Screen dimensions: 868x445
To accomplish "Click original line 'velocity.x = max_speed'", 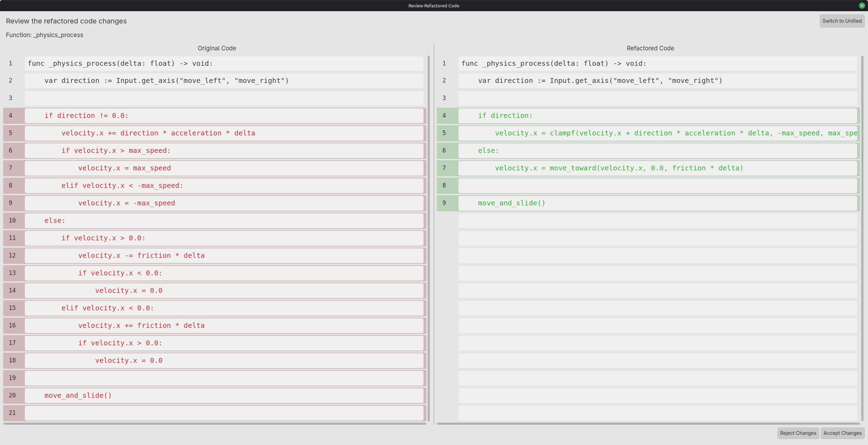I will point(224,168).
